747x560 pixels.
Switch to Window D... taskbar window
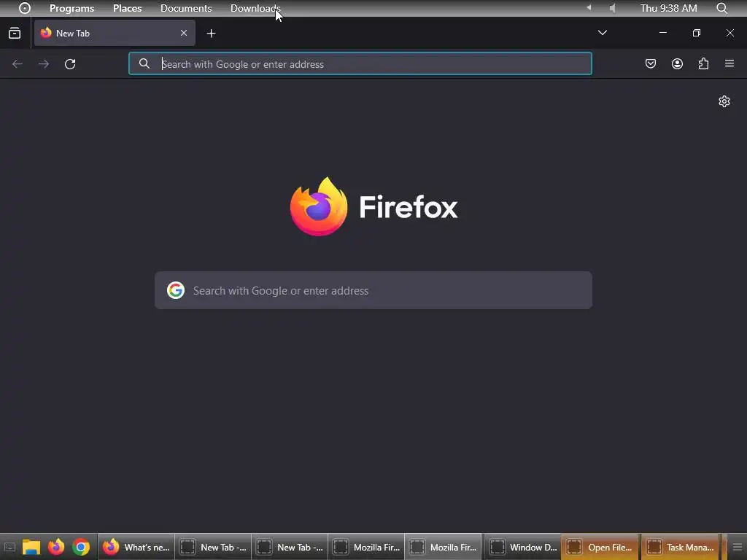pyautogui.click(x=522, y=547)
